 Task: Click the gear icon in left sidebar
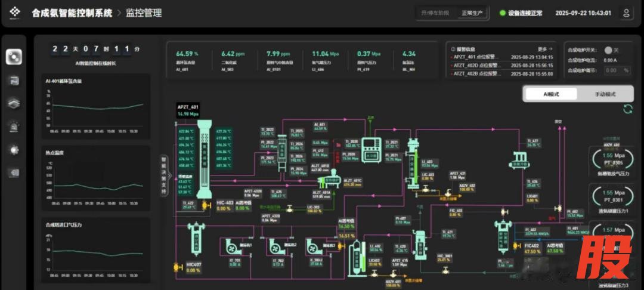[x=14, y=150]
